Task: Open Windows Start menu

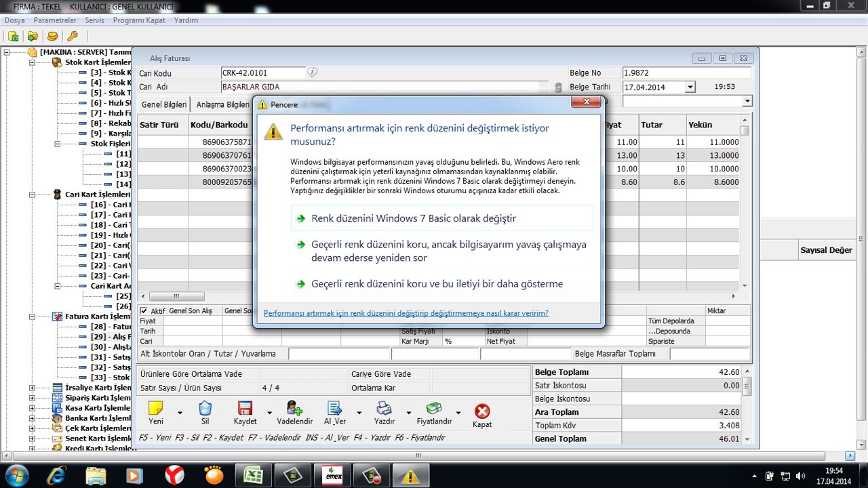Action: tap(16, 475)
